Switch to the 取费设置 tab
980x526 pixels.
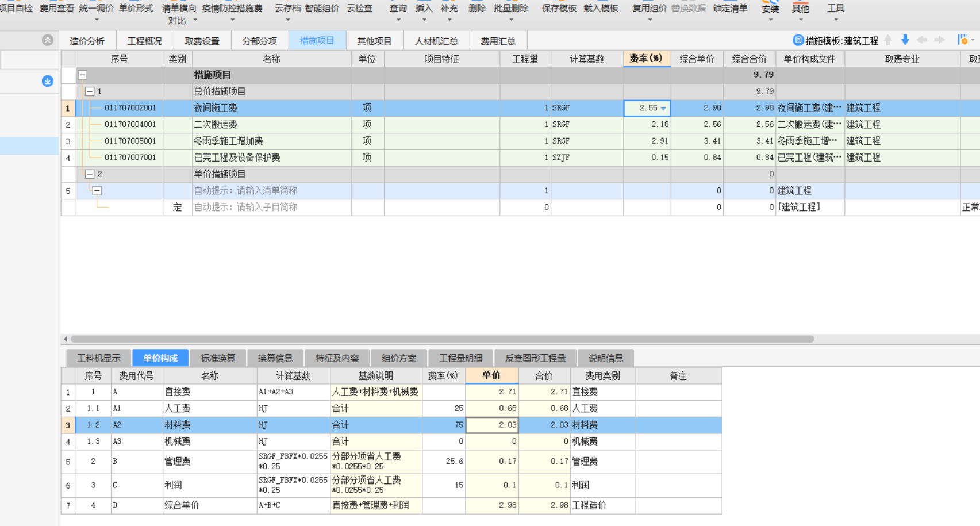[202, 41]
